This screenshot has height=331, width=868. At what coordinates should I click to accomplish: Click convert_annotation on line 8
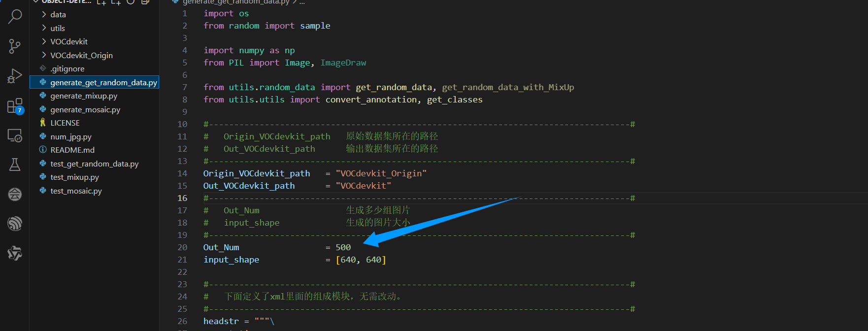coord(371,99)
